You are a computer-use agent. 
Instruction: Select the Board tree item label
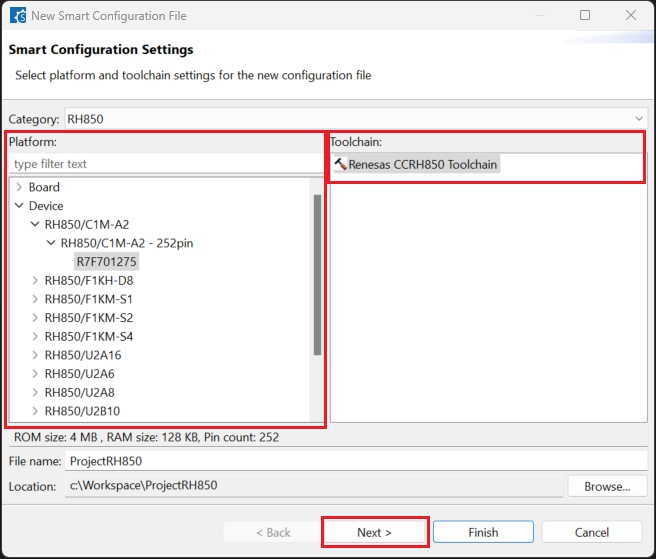pos(44,187)
